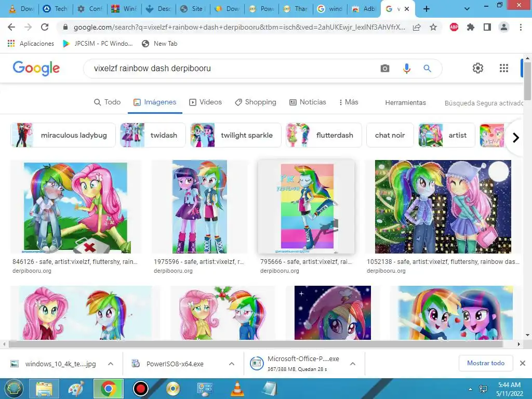Click the horizontal page scrollbar
532x399 pixels.
(x=256, y=344)
